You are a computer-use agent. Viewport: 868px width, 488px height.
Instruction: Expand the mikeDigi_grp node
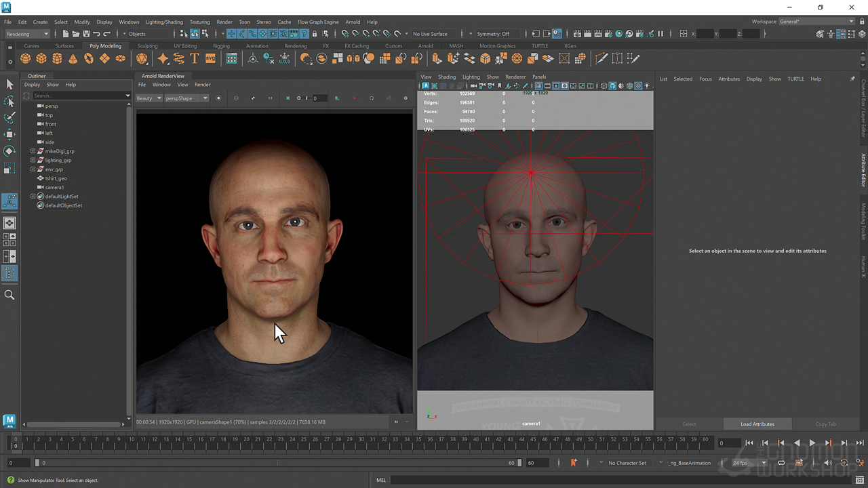pyautogui.click(x=33, y=151)
